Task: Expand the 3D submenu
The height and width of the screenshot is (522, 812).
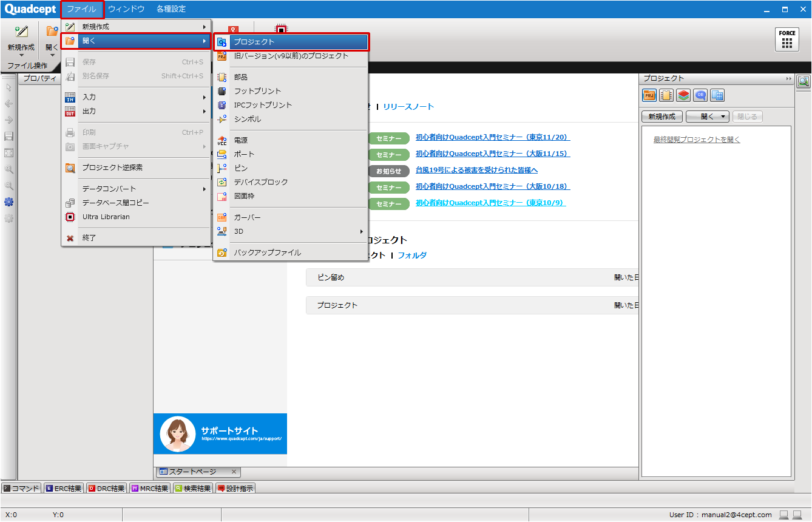Action: (x=291, y=231)
